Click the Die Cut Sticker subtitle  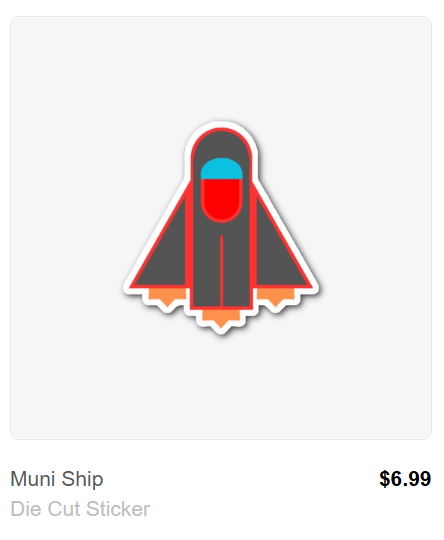(x=80, y=509)
